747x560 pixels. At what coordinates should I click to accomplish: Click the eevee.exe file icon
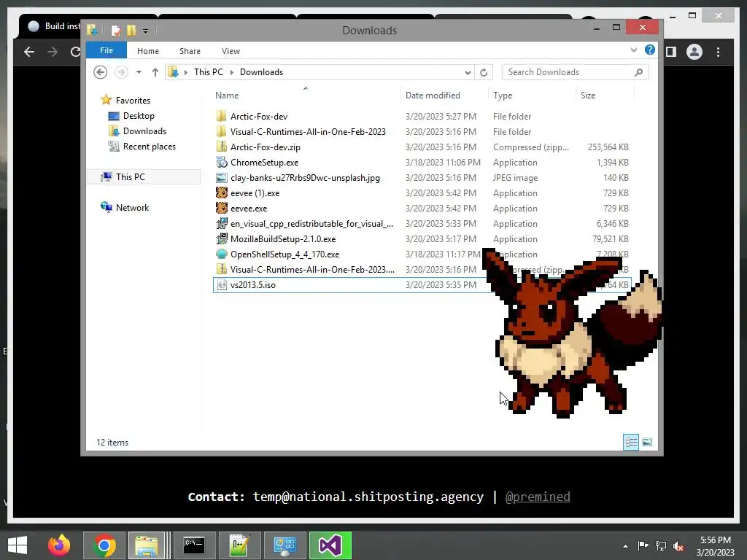tap(222, 208)
